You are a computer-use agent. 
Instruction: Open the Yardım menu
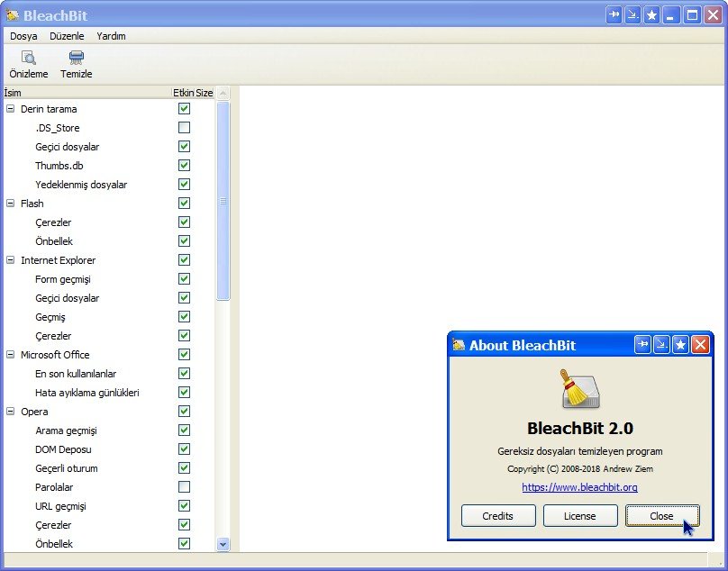[x=111, y=36]
